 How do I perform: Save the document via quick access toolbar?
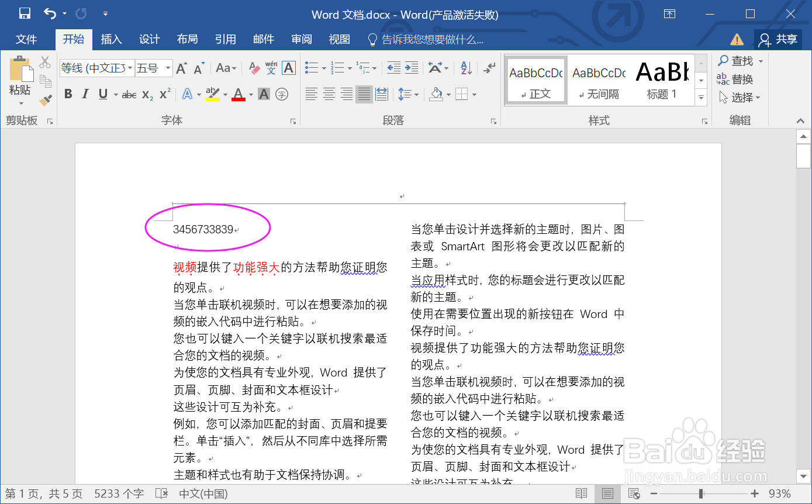pyautogui.click(x=23, y=12)
